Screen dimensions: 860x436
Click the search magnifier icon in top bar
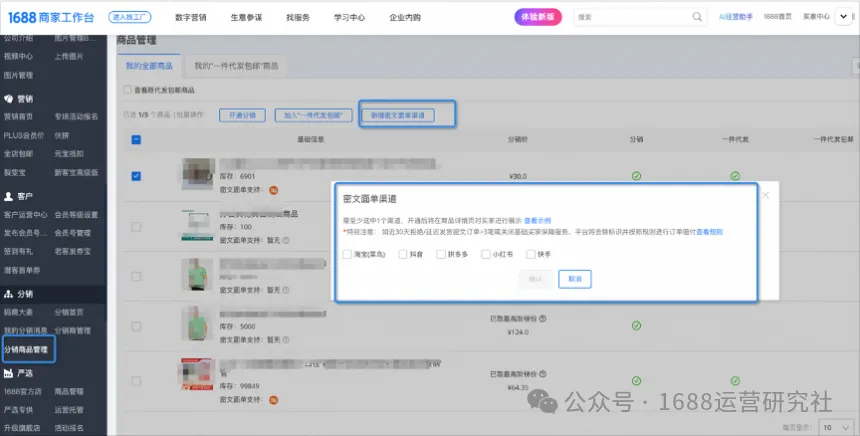click(697, 17)
